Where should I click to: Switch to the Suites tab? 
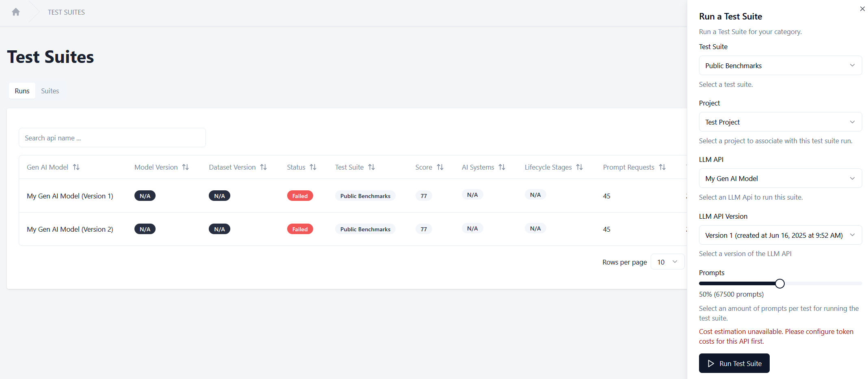click(x=50, y=90)
